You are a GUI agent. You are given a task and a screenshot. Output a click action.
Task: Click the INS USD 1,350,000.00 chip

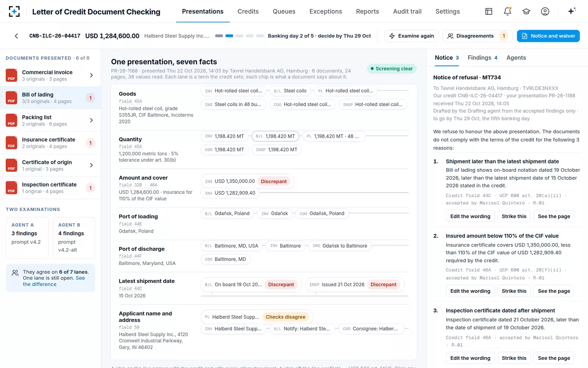tap(248, 181)
